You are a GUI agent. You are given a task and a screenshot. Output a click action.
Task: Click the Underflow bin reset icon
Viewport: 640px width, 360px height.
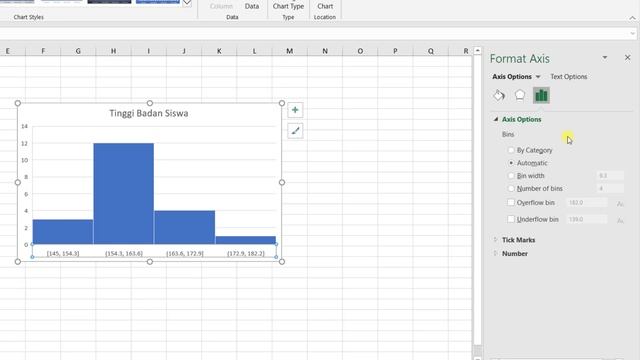coord(620,220)
